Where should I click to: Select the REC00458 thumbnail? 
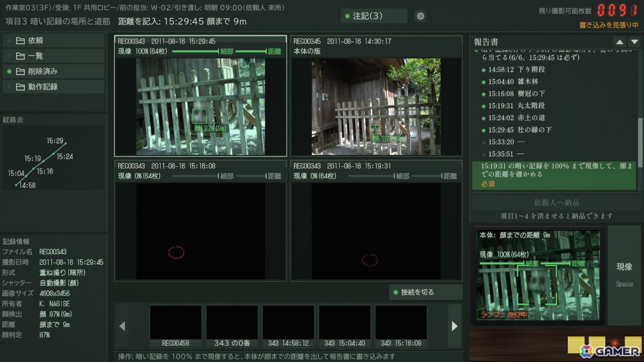175,326
